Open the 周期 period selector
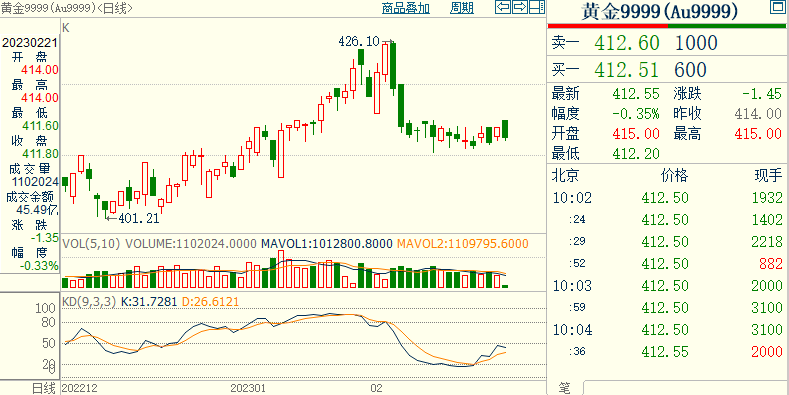 461,8
